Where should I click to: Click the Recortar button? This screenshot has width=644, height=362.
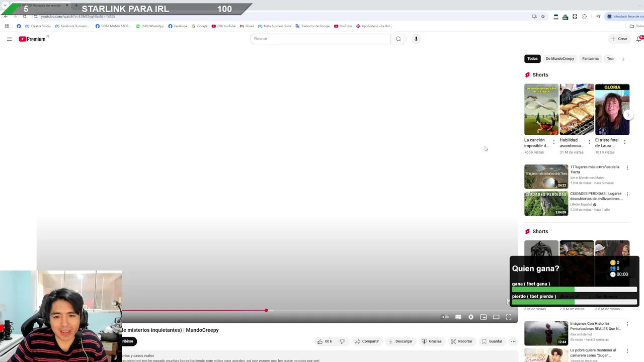(462, 341)
